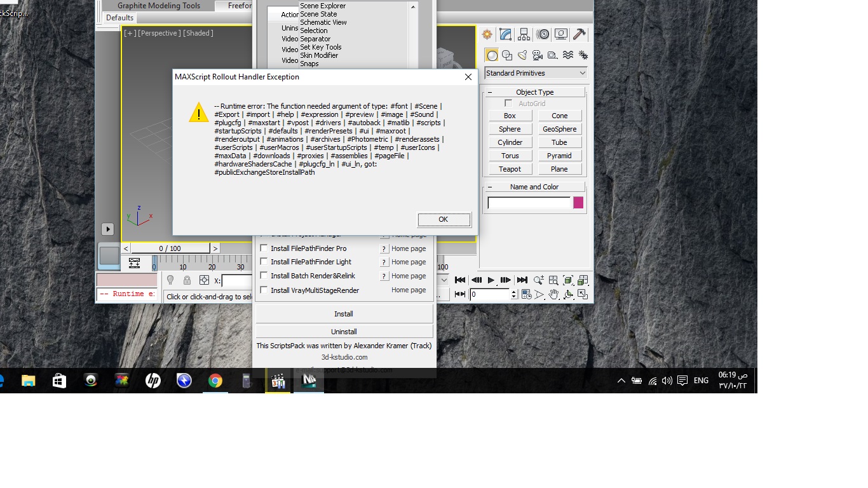
Task: Step to the previous frame
Action: pos(476,280)
